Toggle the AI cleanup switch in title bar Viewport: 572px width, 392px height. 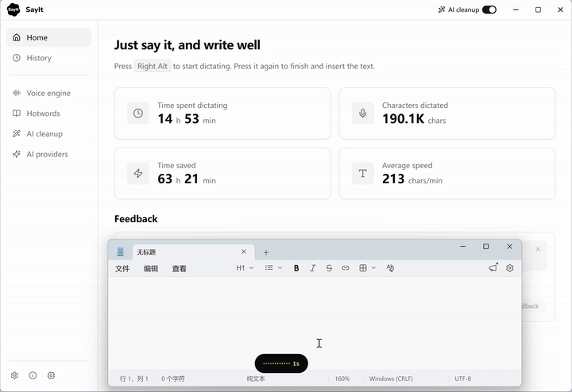[x=489, y=10]
